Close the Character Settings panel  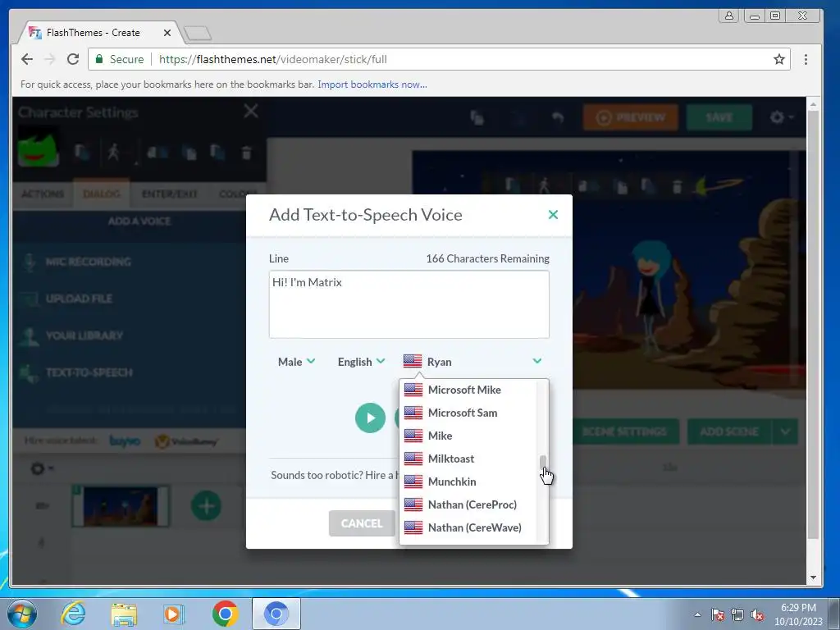point(251,111)
